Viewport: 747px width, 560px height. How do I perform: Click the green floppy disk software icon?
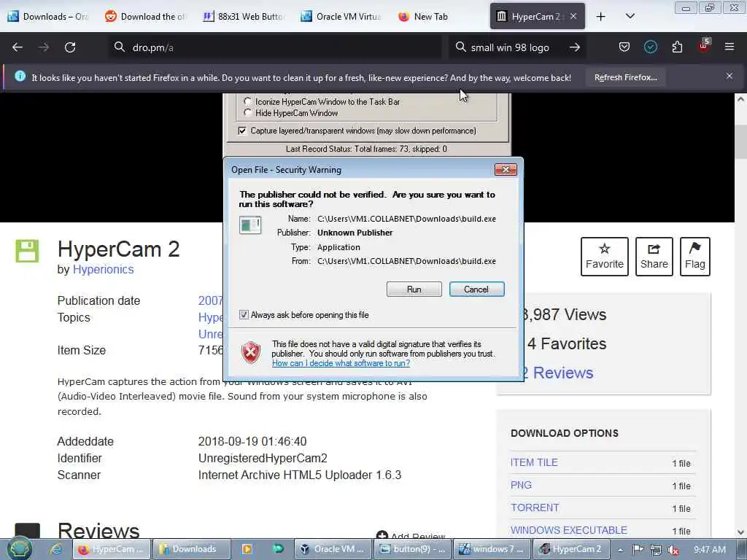27,251
